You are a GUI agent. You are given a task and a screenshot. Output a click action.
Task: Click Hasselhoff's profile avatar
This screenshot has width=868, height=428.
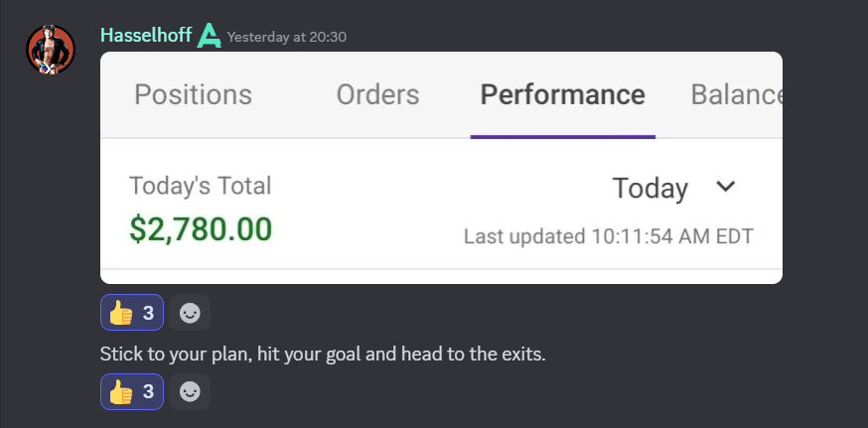pos(51,50)
